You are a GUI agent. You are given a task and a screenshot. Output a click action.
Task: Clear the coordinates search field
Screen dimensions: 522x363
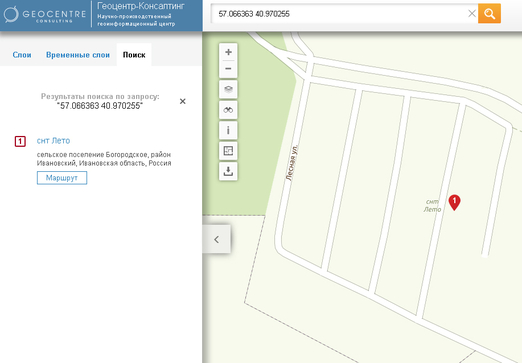coord(472,14)
